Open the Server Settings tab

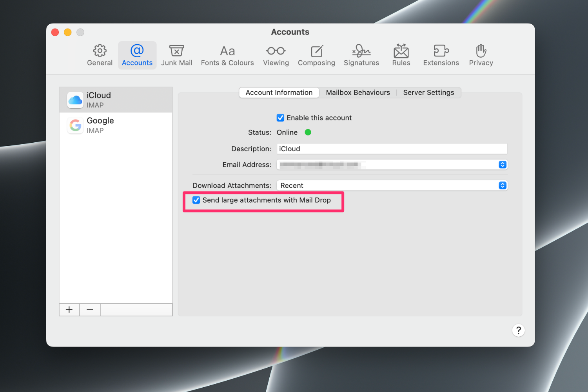(428, 93)
